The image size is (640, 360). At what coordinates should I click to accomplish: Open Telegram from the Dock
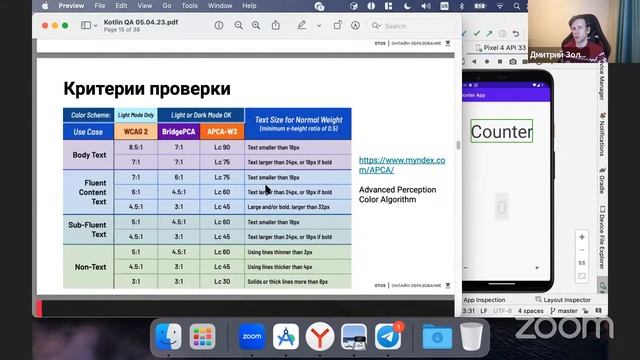[x=388, y=336]
